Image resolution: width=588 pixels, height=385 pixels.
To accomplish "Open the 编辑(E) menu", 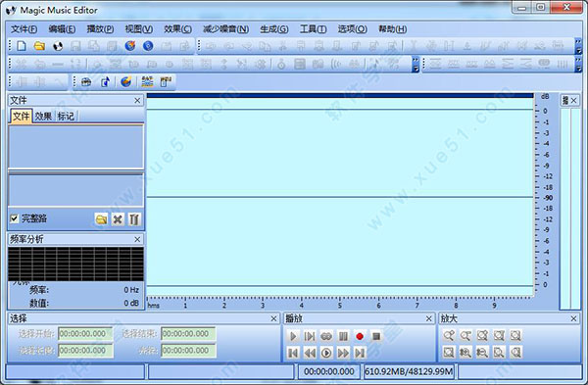I will [x=62, y=28].
